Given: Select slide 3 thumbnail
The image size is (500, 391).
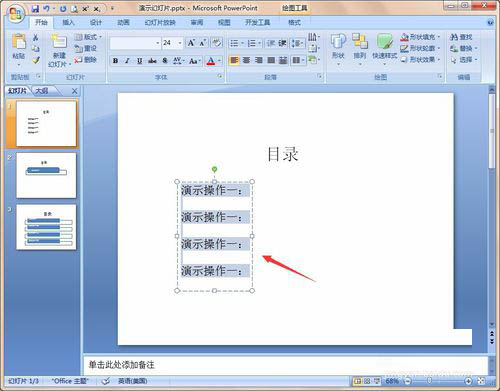Looking at the screenshot, I should [x=46, y=227].
